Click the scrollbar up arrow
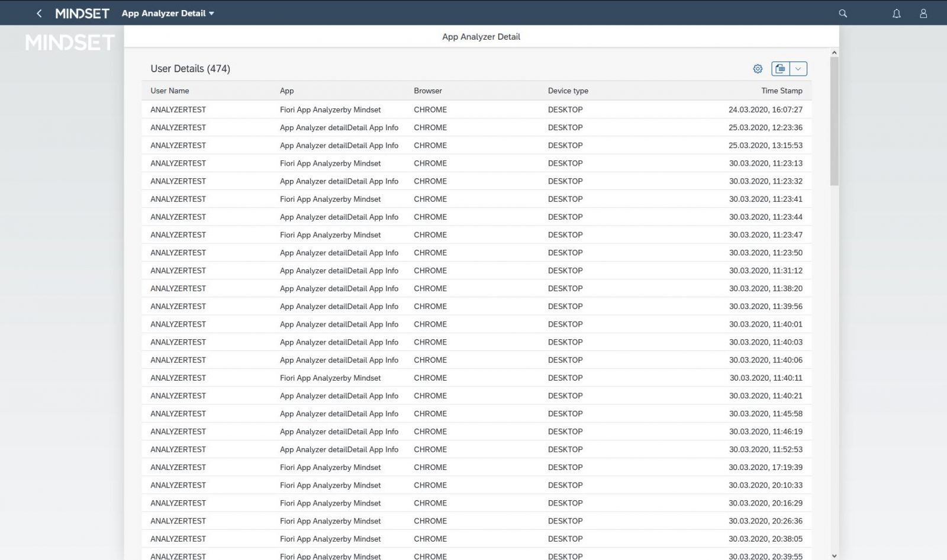The image size is (947, 560). pyautogui.click(x=835, y=53)
